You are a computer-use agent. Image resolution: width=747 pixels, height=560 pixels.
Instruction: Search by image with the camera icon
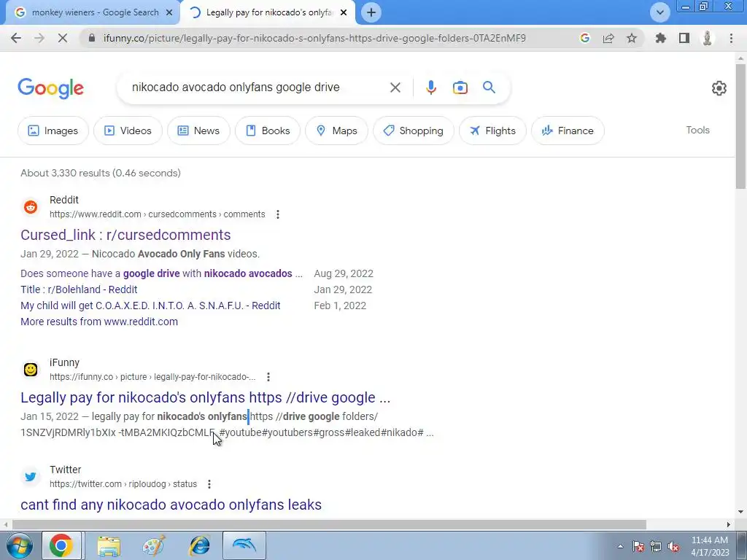460,87
